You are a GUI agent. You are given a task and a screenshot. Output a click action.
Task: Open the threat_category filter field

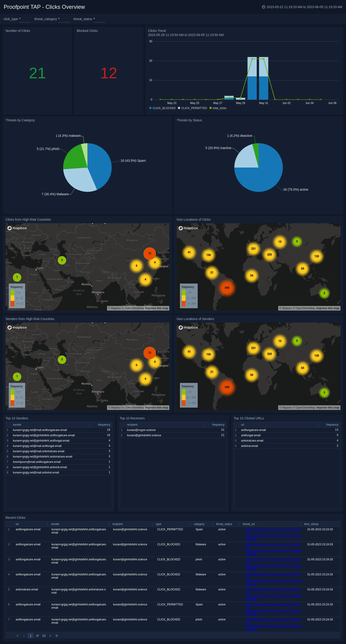[64, 19]
